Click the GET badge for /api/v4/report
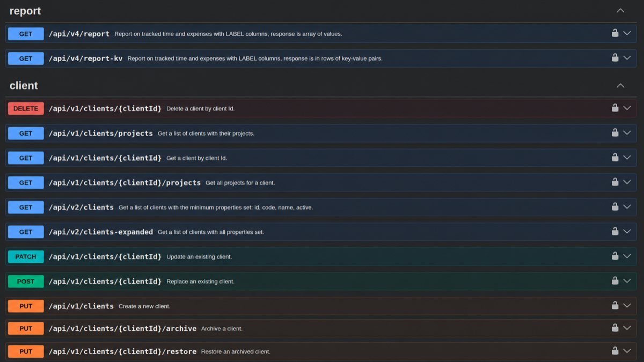Image resolution: width=644 pixels, height=362 pixels. click(26, 34)
